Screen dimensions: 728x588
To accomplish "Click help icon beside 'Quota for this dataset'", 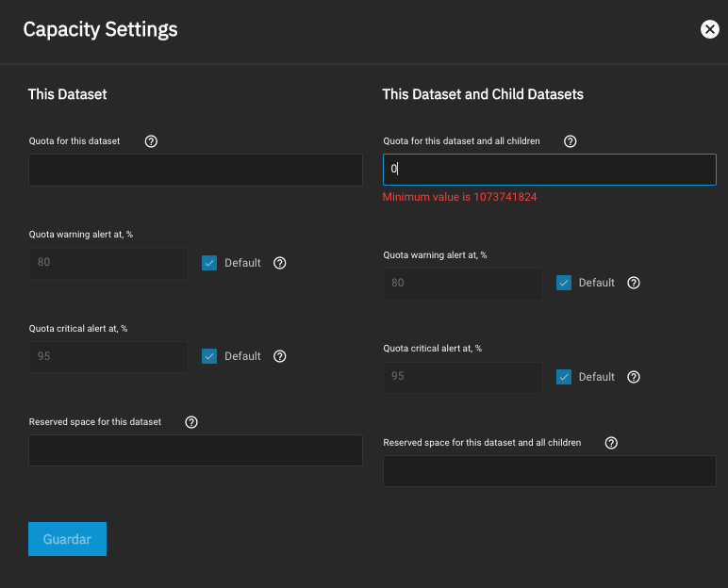I will [151, 141].
